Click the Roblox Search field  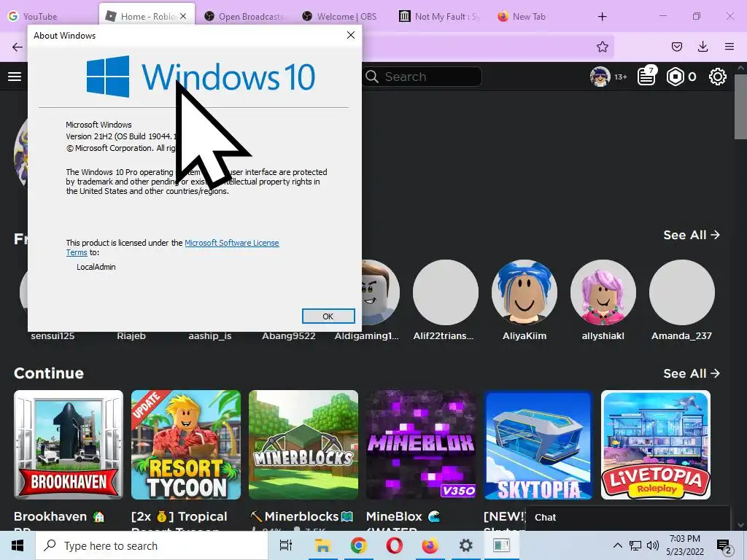[x=422, y=77]
